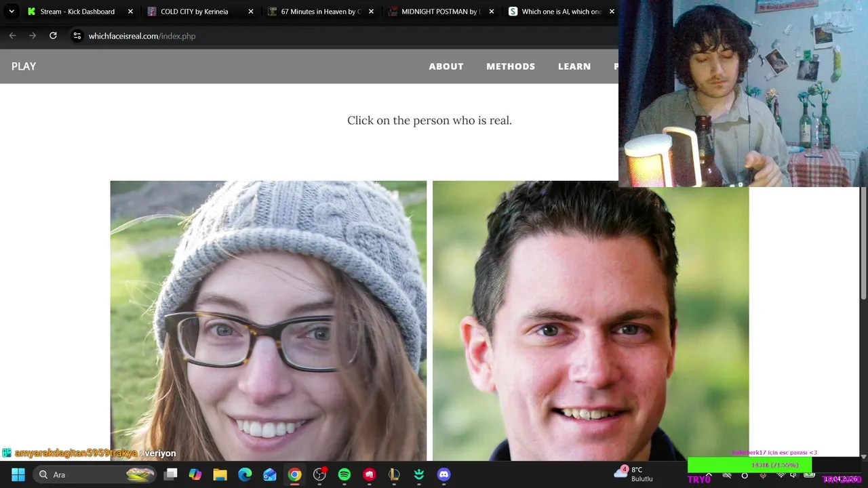Screen dimensions: 868x488
Task: Open League of Legends taskbar icon
Action: coord(394,474)
